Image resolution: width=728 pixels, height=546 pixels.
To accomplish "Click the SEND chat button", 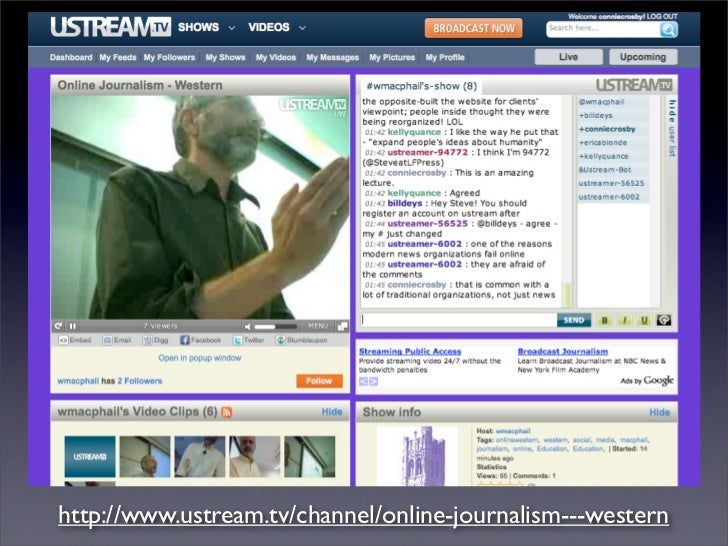I will (x=574, y=320).
